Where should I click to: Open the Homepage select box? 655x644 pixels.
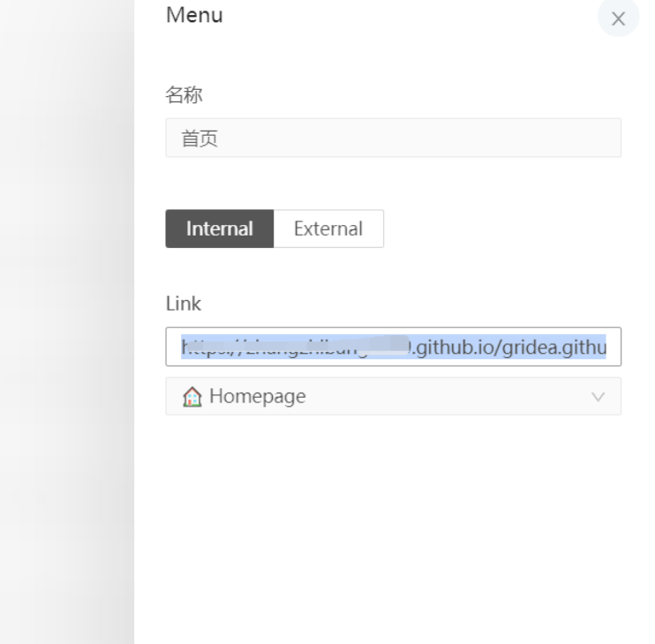[393, 397]
